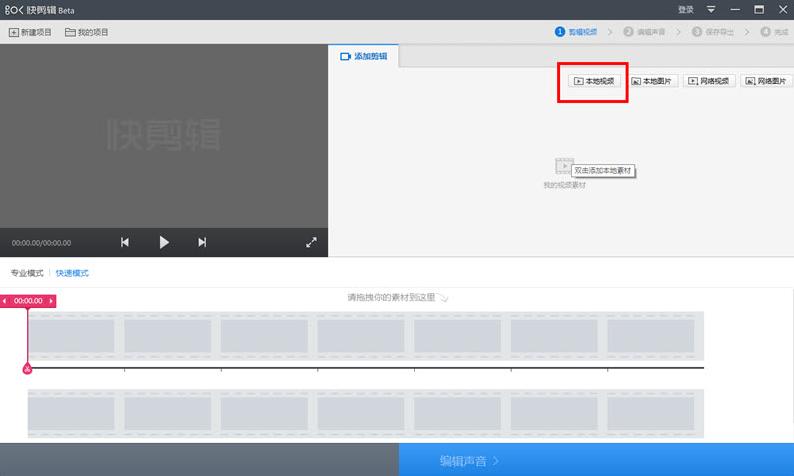Image resolution: width=794 pixels, height=476 pixels.
Task: Step playhead time right with arrow
Action: point(51,301)
